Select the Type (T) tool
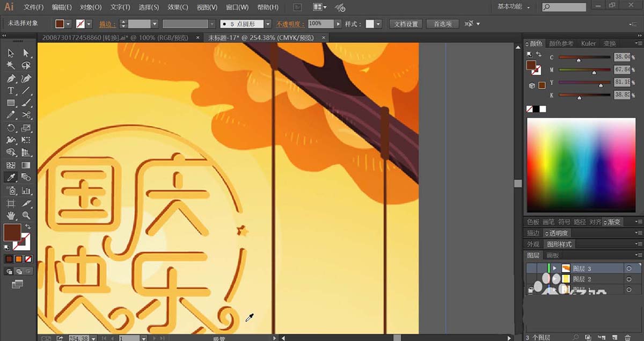The height and width of the screenshot is (341, 644). pyautogui.click(x=11, y=90)
